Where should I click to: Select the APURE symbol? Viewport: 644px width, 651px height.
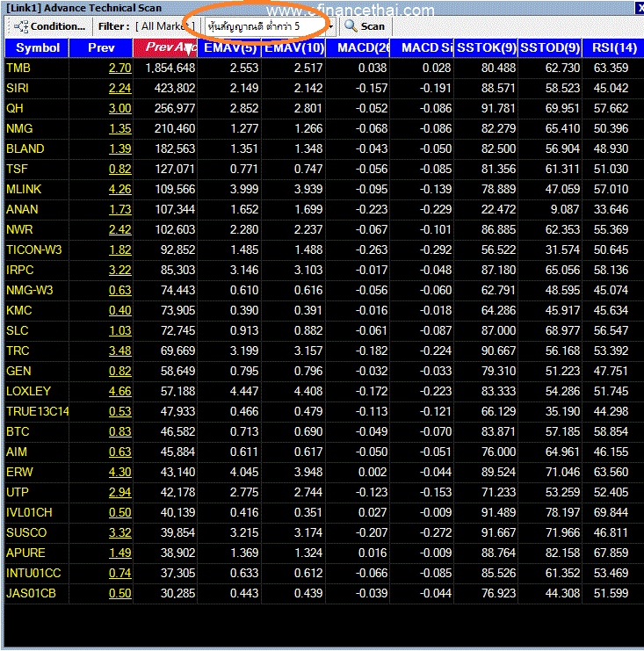tap(25, 553)
